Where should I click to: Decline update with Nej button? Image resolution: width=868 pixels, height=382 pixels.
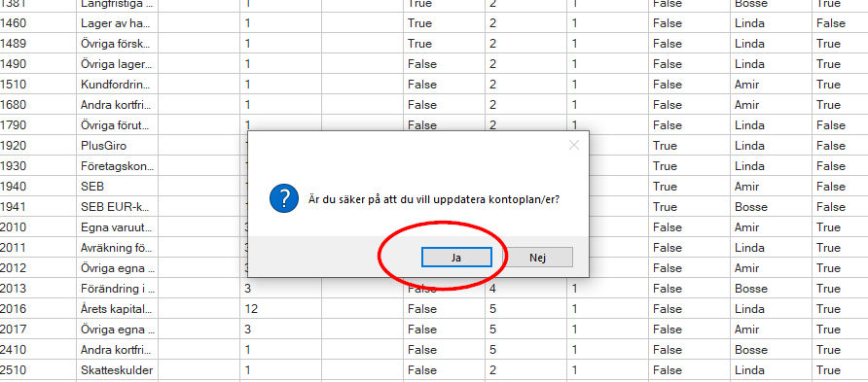pos(537,257)
